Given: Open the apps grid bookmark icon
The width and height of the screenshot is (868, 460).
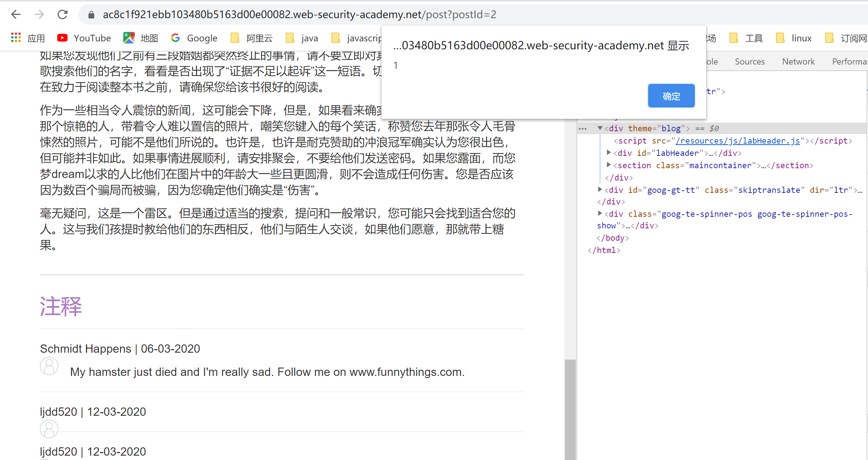Looking at the screenshot, I should [16, 38].
